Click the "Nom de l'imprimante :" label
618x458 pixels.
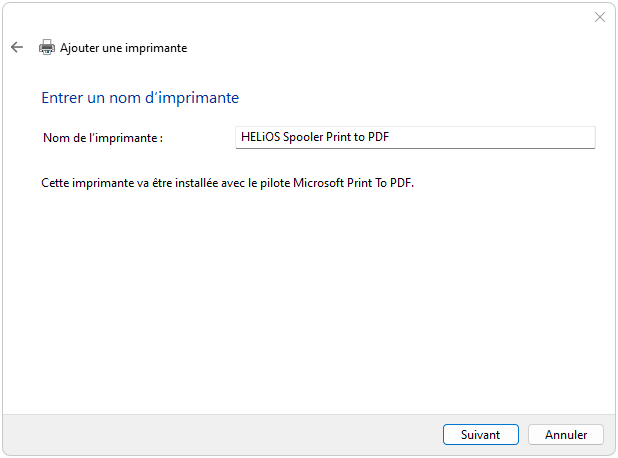point(103,138)
